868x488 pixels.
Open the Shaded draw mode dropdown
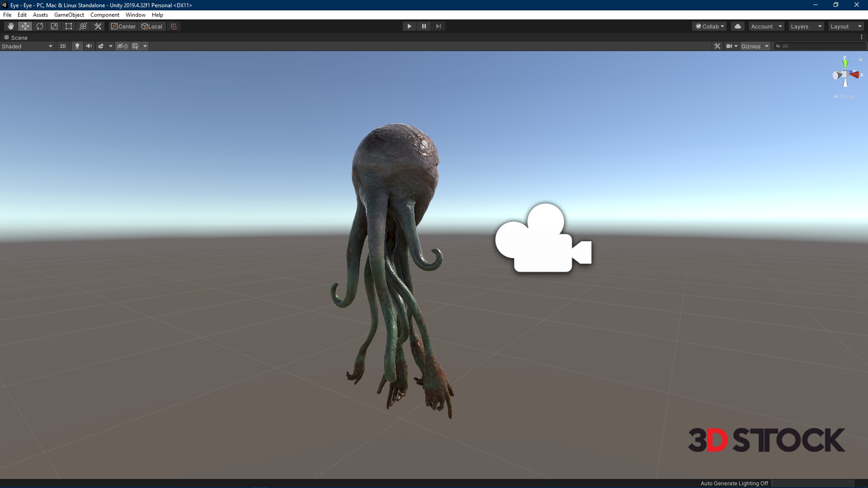coord(27,46)
